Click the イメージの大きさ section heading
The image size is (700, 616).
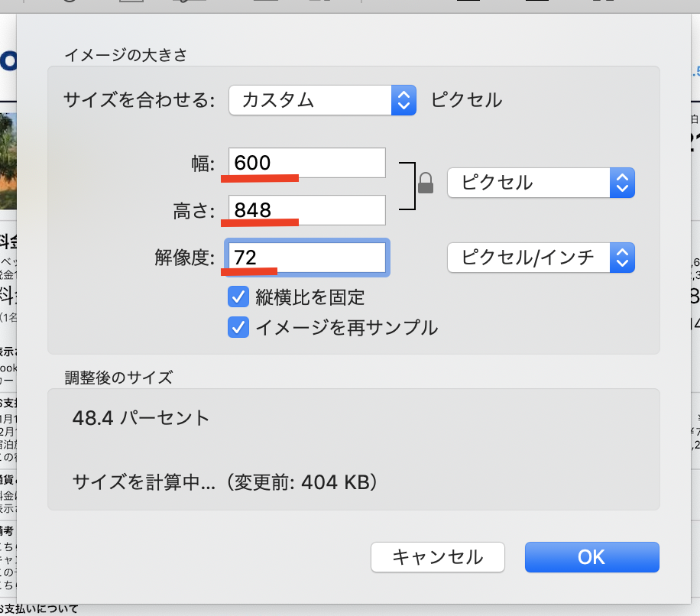coord(125,54)
